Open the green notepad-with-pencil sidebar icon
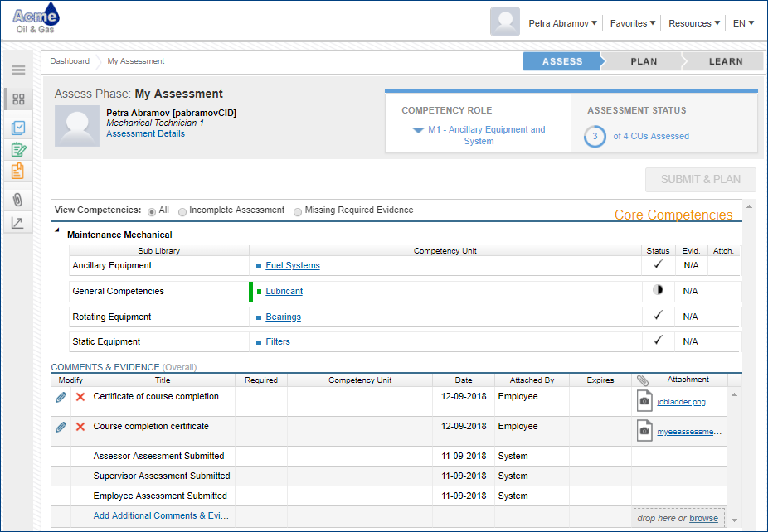The image size is (768, 532). point(18,149)
